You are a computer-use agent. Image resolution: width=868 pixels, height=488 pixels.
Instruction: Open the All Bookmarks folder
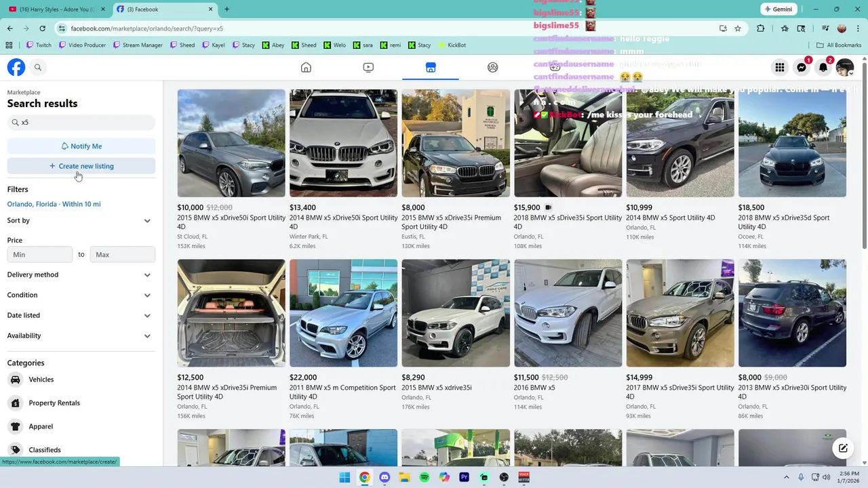(x=839, y=45)
